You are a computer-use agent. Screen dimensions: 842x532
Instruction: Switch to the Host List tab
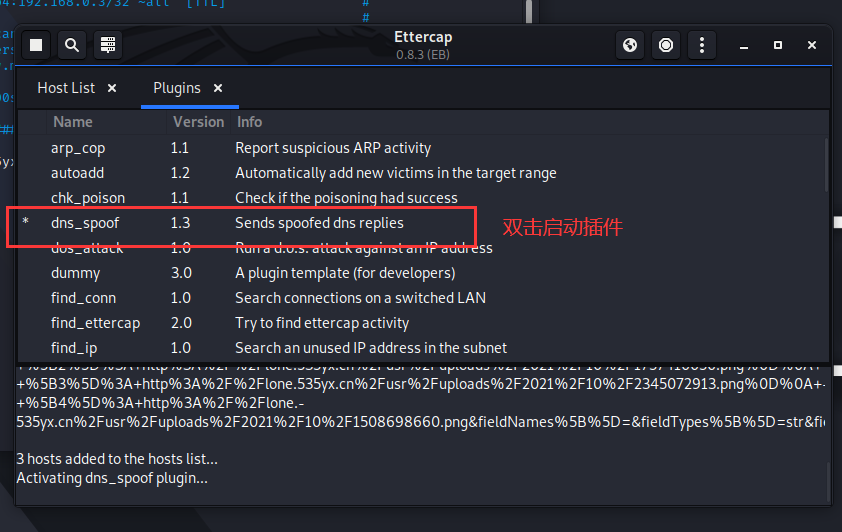66,88
